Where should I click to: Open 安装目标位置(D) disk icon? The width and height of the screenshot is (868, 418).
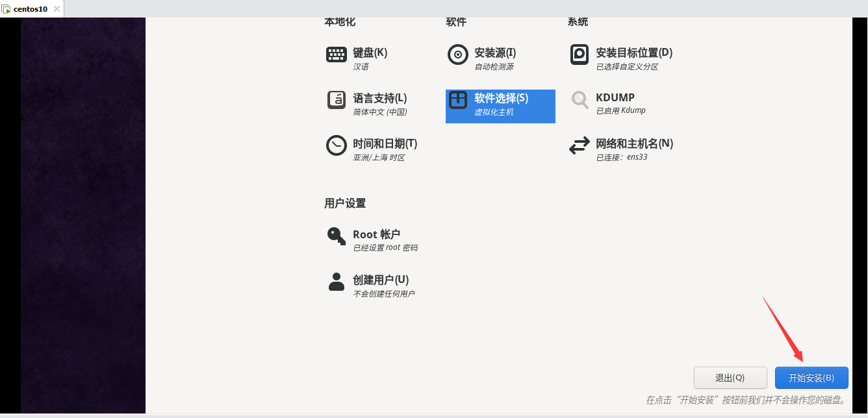[x=579, y=55]
